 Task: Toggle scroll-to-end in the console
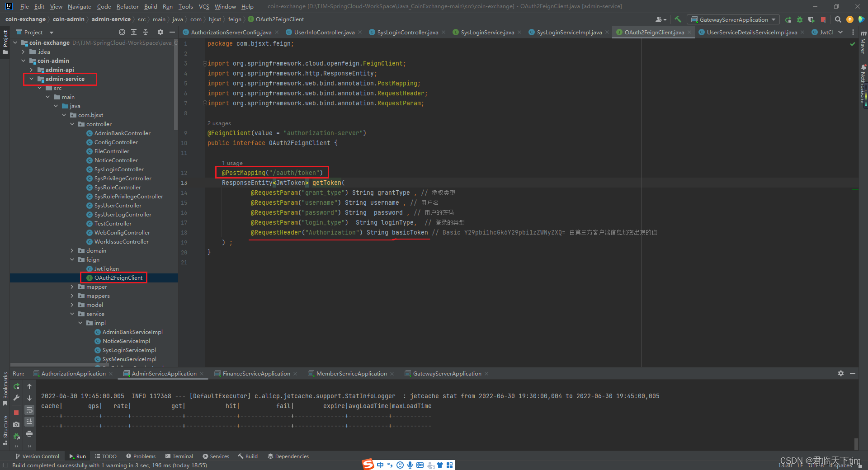tap(29, 422)
